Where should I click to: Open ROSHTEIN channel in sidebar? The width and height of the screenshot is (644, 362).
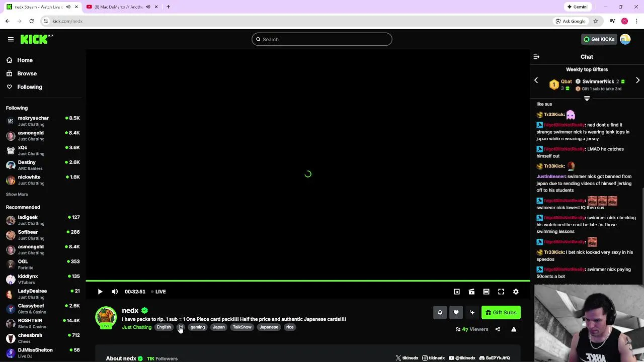coord(43,323)
